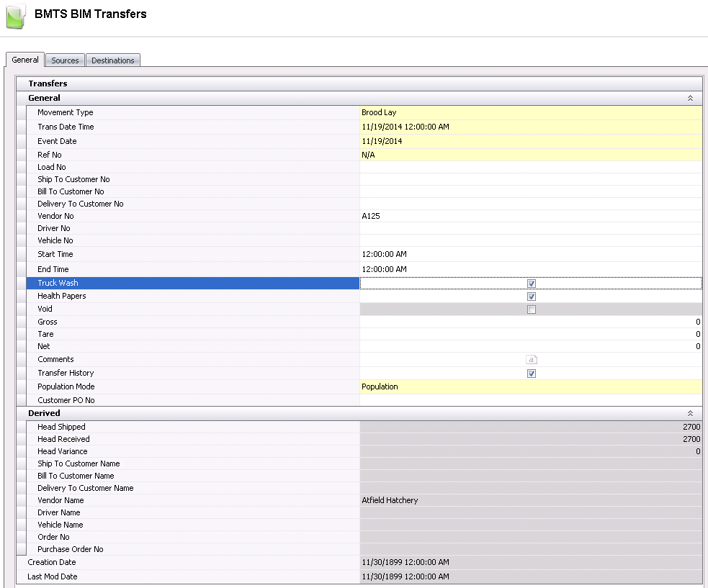Edit the Vendor No field A125
708x588 pixels.
pos(530,217)
